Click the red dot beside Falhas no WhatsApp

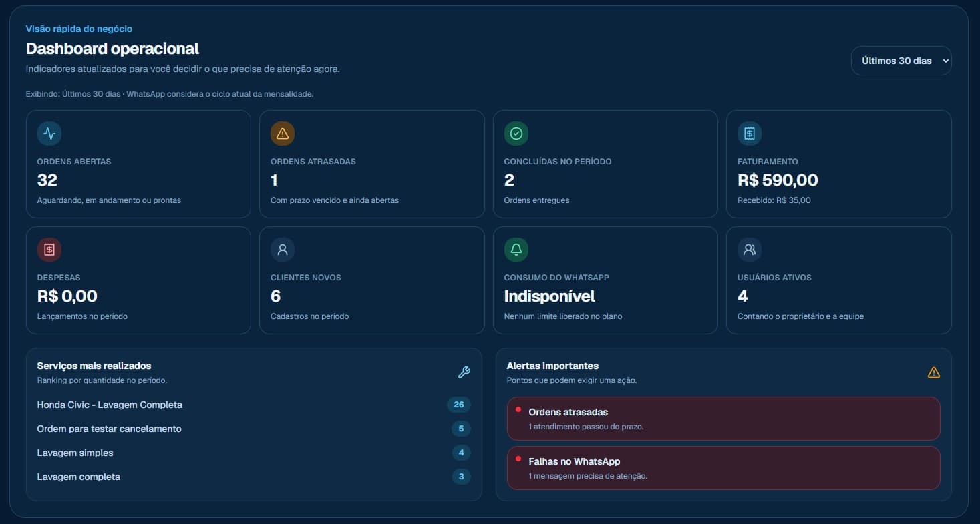(x=518, y=459)
